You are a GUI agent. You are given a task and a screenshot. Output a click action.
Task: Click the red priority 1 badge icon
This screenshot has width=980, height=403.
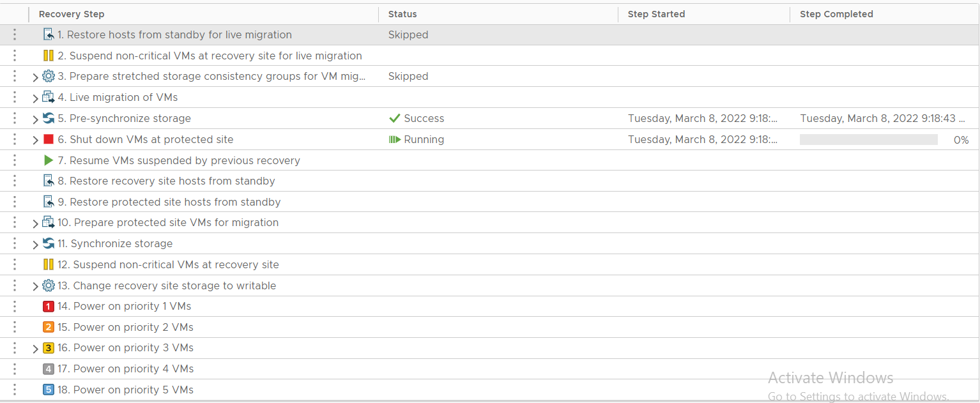pos(49,307)
